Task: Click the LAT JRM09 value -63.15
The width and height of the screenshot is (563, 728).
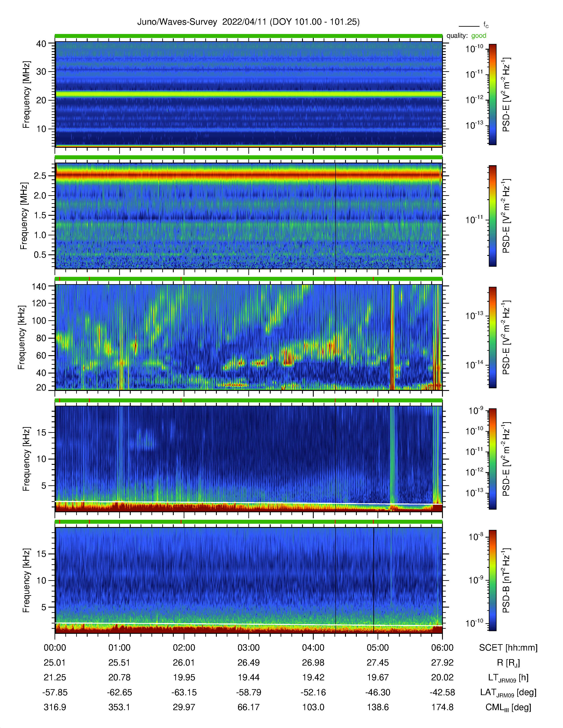Action: 184,692
